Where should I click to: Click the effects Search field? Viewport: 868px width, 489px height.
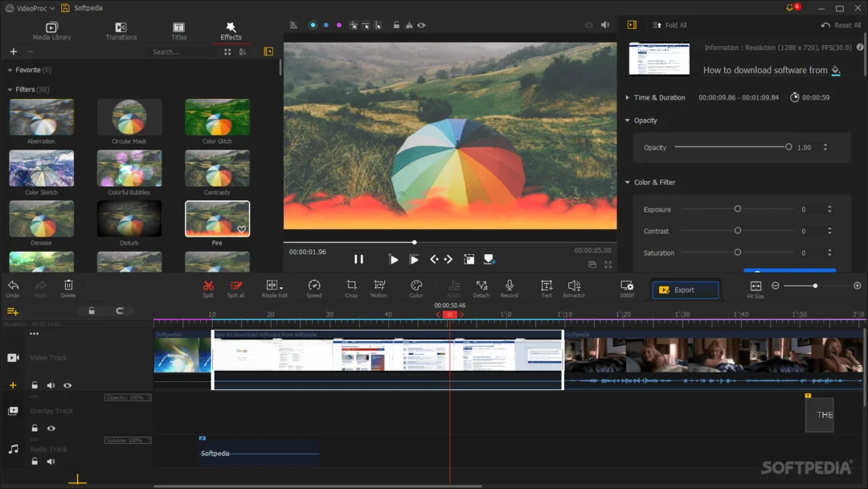click(182, 52)
